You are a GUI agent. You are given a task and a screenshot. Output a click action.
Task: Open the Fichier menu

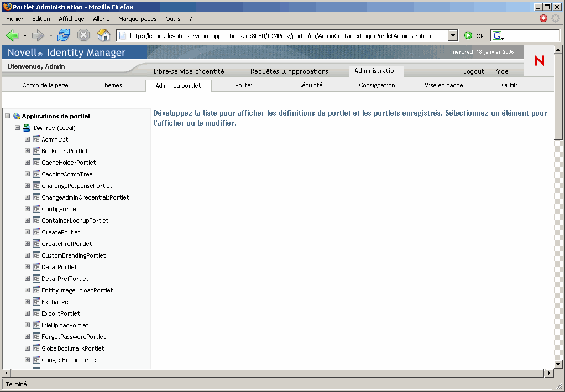[15, 19]
